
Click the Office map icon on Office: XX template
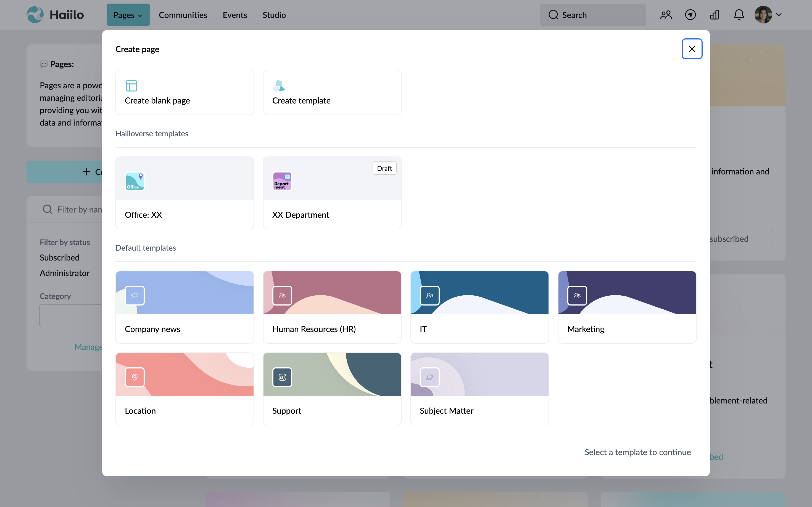tap(135, 181)
